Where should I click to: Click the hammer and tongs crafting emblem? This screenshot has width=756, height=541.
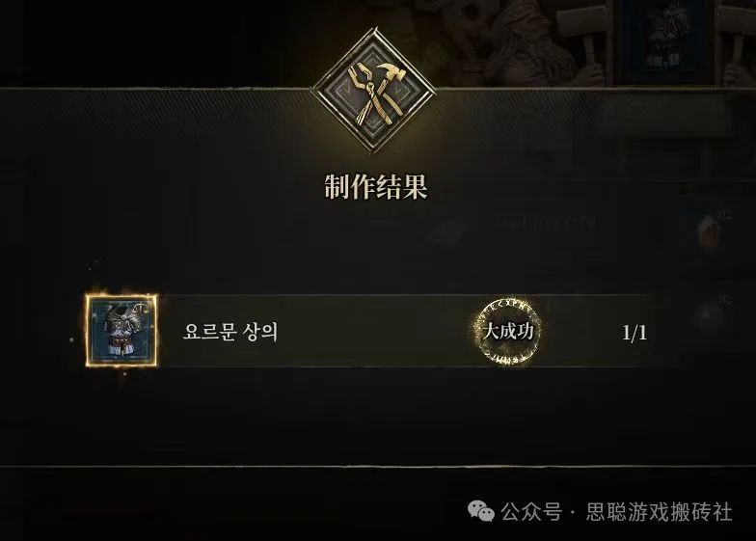[x=374, y=91]
